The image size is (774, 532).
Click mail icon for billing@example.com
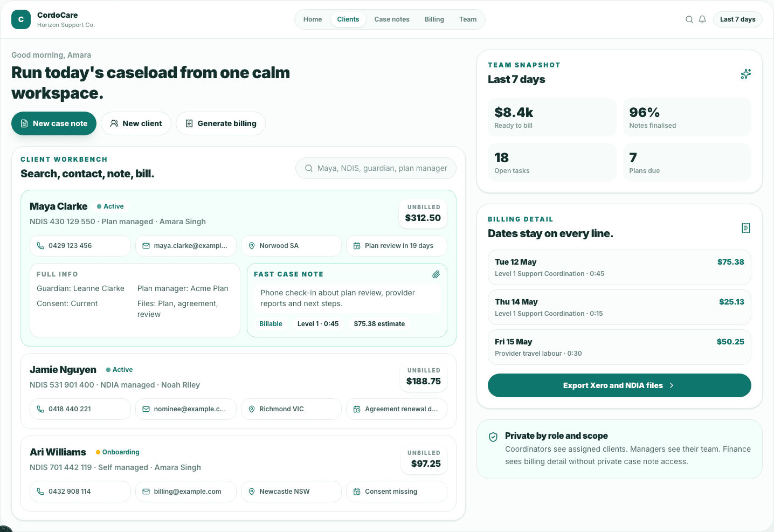click(x=146, y=492)
